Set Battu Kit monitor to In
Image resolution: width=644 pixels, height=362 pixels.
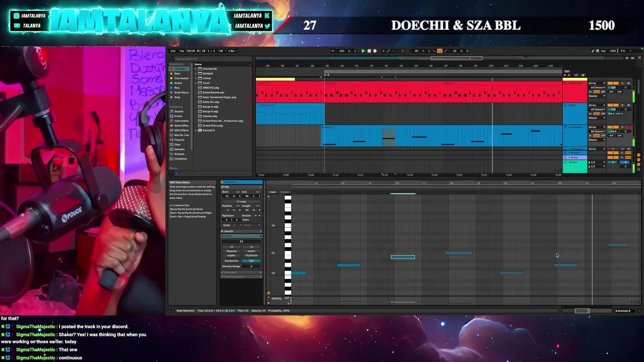coord(590,92)
